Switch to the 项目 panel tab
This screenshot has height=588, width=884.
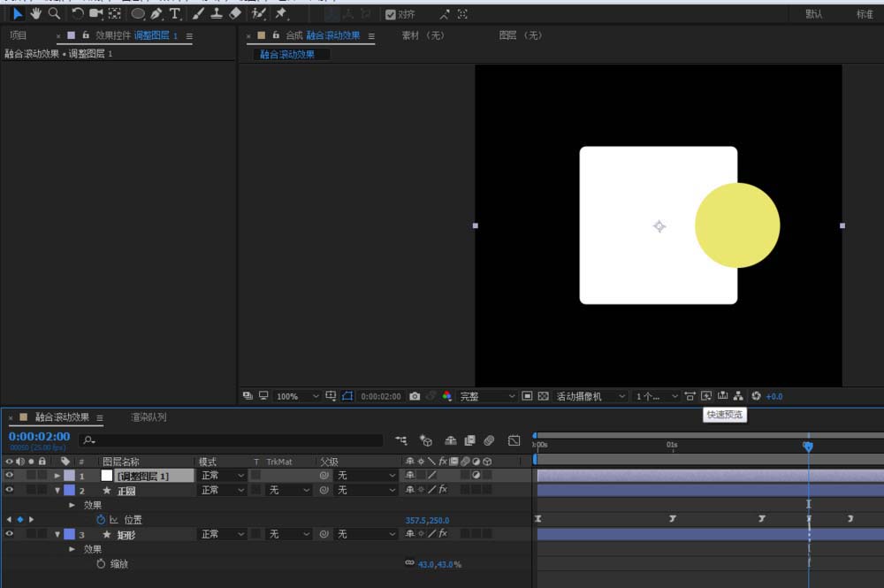tap(18, 35)
